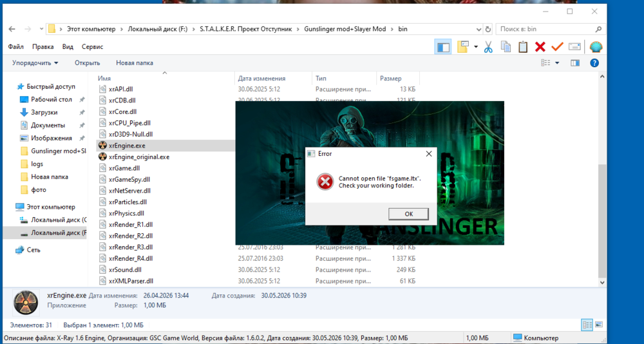Toggle the preview pane button
This screenshot has width=644, height=344.
pyautogui.click(x=575, y=63)
